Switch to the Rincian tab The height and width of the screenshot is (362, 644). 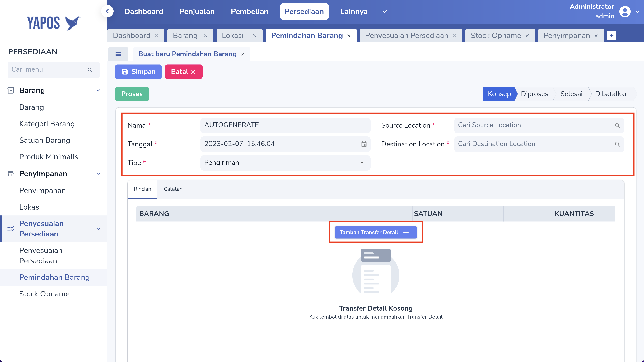pos(142,189)
